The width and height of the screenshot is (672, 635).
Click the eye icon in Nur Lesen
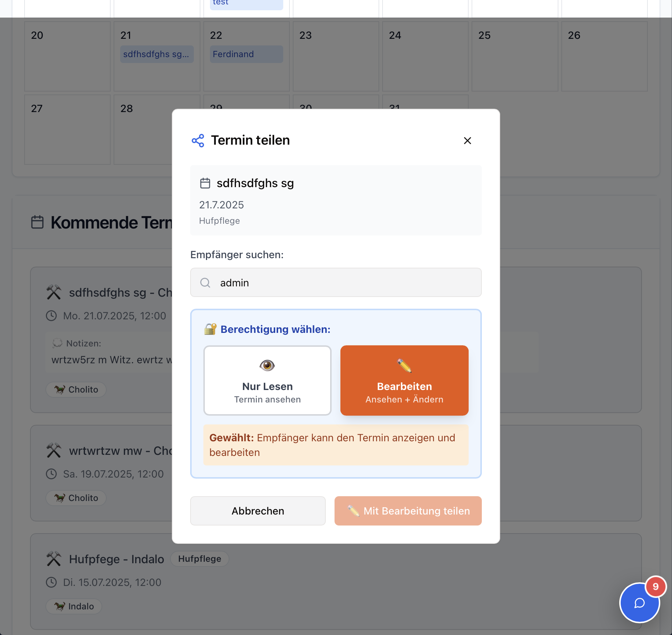267,365
